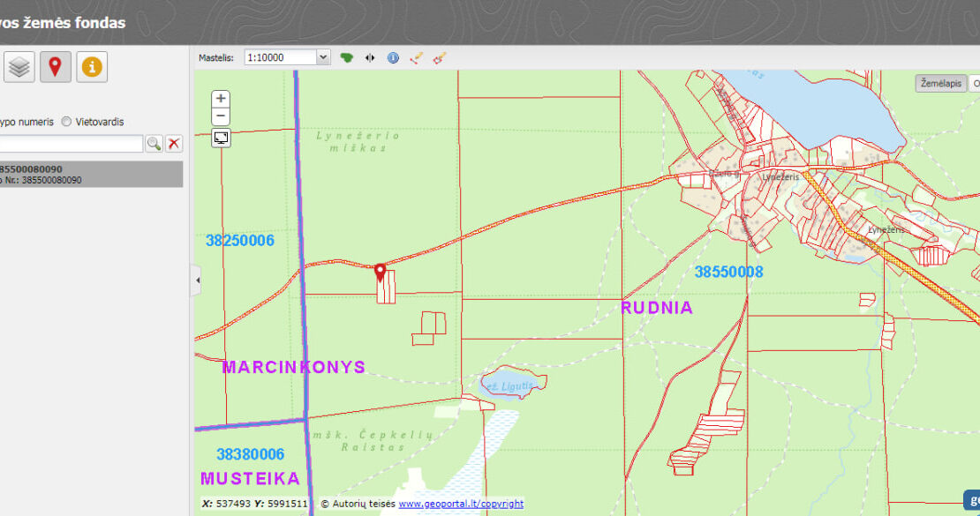Viewport: 980px width, 516px height.
Task: Toggle fullscreen map view
Action: pyautogui.click(x=222, y=138)
